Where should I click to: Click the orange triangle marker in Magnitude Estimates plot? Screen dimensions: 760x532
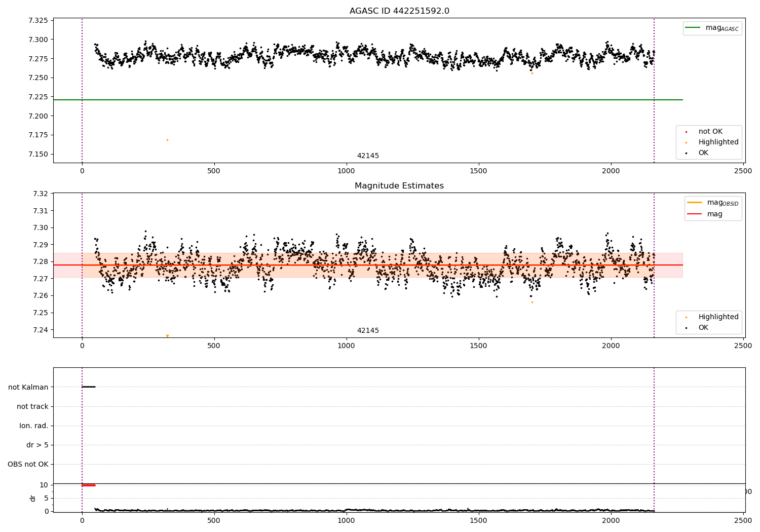[167, 336]
